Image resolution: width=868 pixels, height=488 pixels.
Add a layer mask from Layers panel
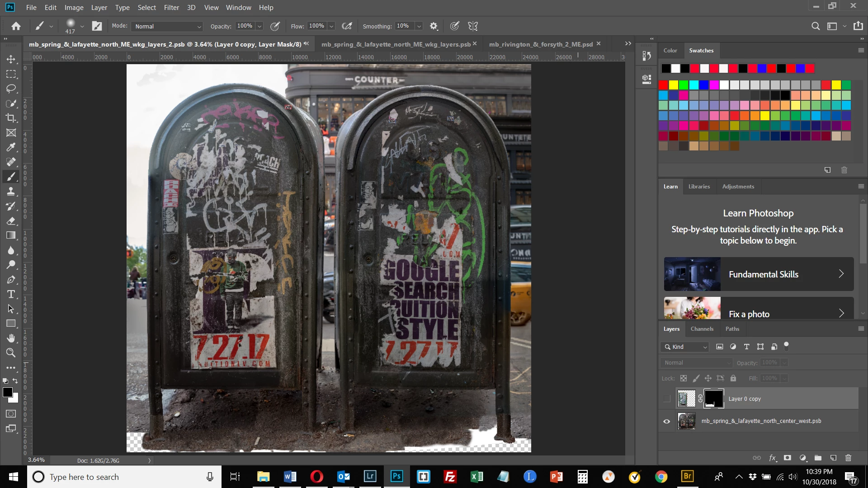[788, 458]
